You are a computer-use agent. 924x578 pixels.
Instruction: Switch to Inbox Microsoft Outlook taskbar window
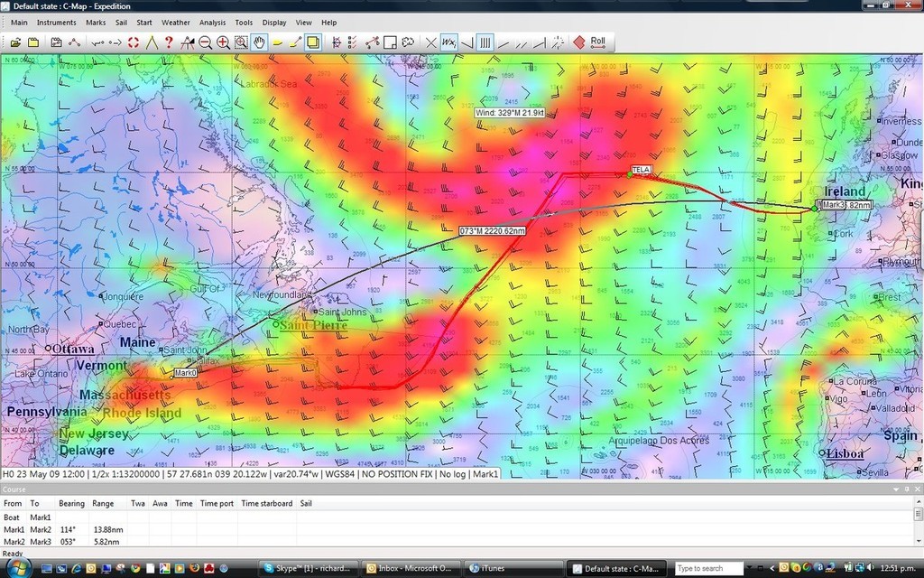pyautogui.click(x=411, y=569)
